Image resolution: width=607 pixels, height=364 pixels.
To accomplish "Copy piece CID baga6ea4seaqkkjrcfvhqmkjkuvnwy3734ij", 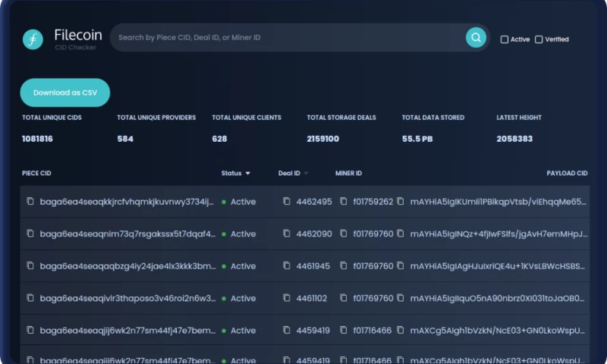I will pos(30,201).
